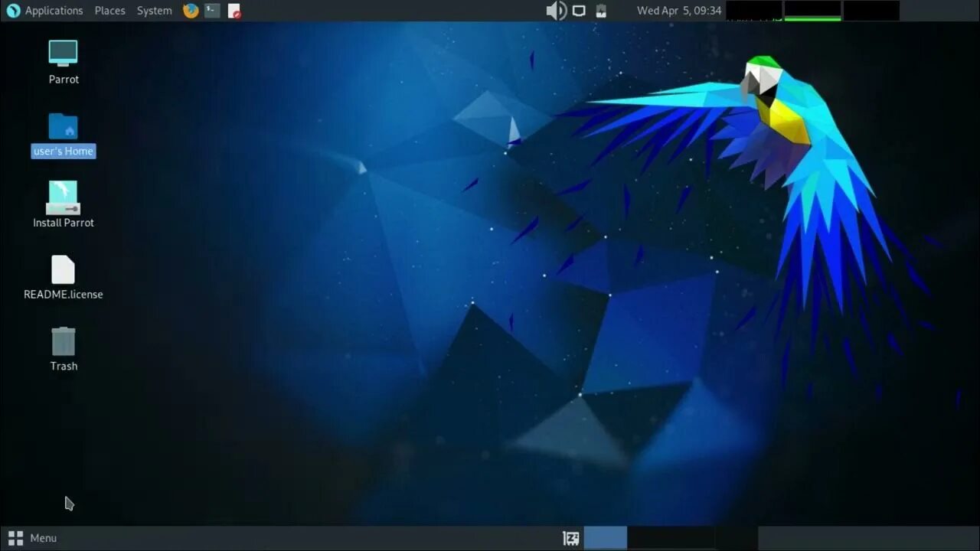Open the Applications menu
Image resolution: width=980 pixels, height=551 pixels.
point(54,11)
